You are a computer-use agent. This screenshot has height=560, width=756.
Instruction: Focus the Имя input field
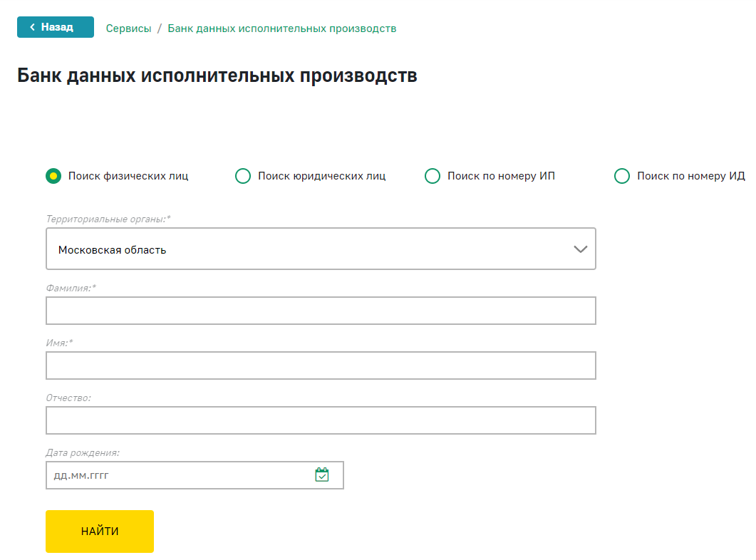pyautogui.click(x=321, y=365)
